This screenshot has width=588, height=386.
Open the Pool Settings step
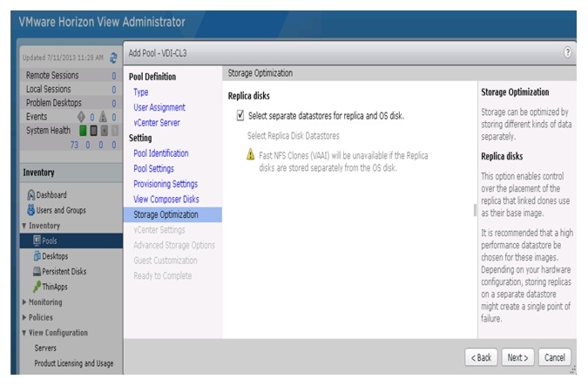[153, 169]
